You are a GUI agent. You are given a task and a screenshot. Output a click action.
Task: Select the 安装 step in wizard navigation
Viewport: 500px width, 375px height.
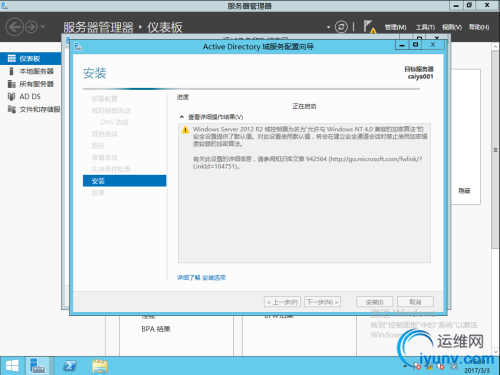click(124, 181)
